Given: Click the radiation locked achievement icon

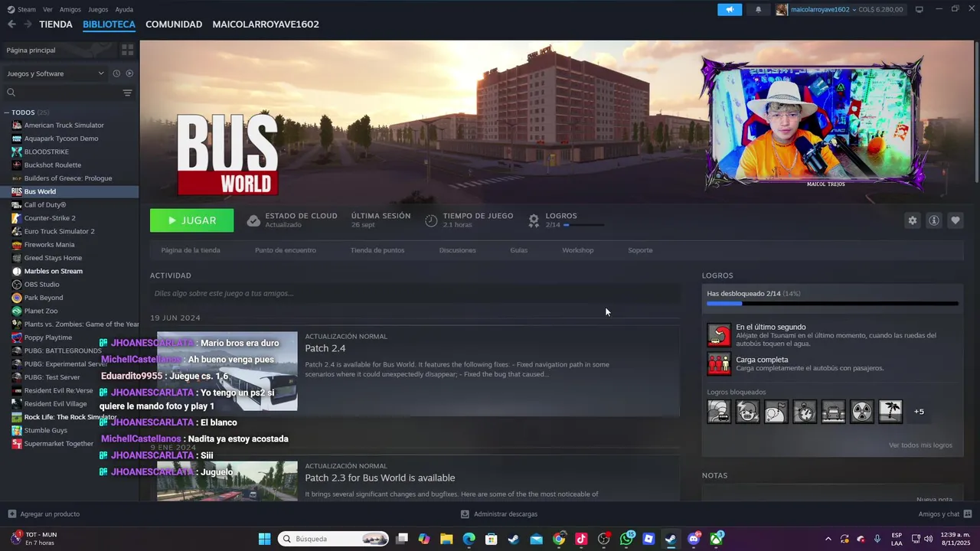Looking at the screenshot, I should point(862,412).
